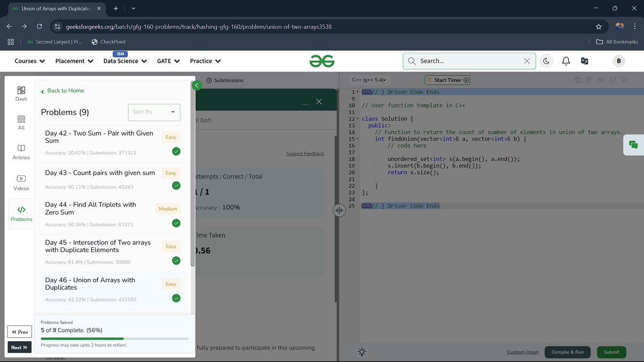Click the pane splitter handle icon
The height and width of the screenshot is (362, 644).
339,210
